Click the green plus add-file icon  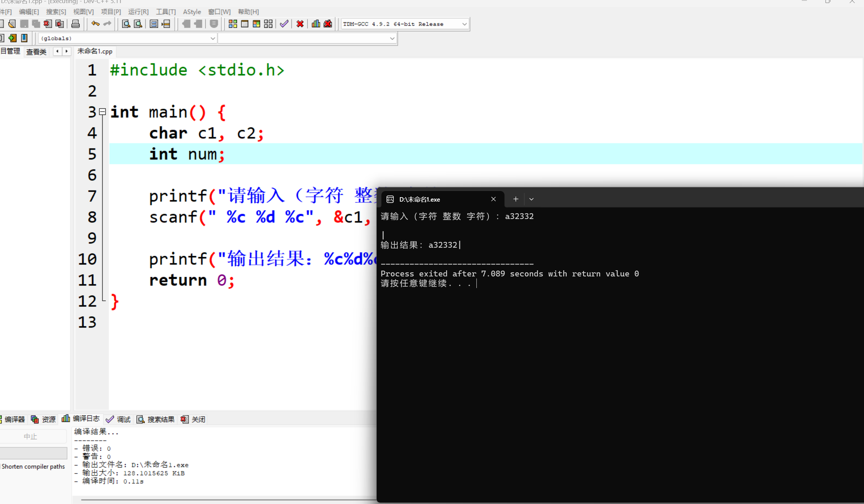pos(12,38)
